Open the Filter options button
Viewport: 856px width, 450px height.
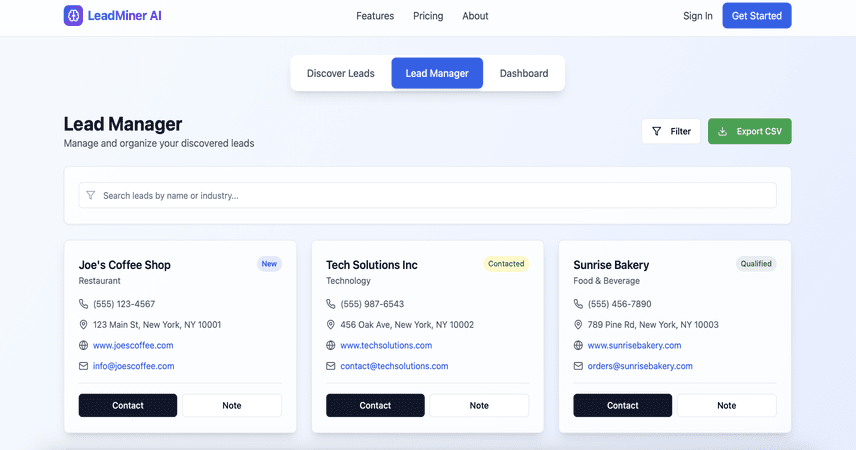point(671,131)
